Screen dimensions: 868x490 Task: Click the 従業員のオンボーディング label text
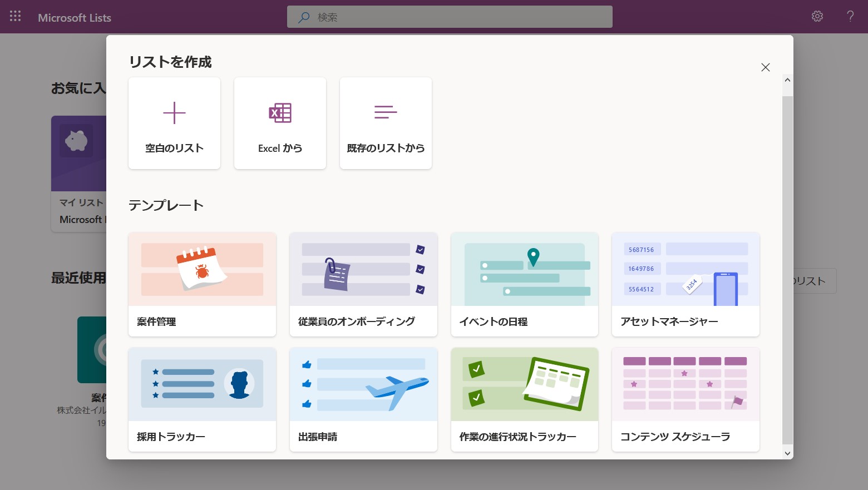coord(357,321)
